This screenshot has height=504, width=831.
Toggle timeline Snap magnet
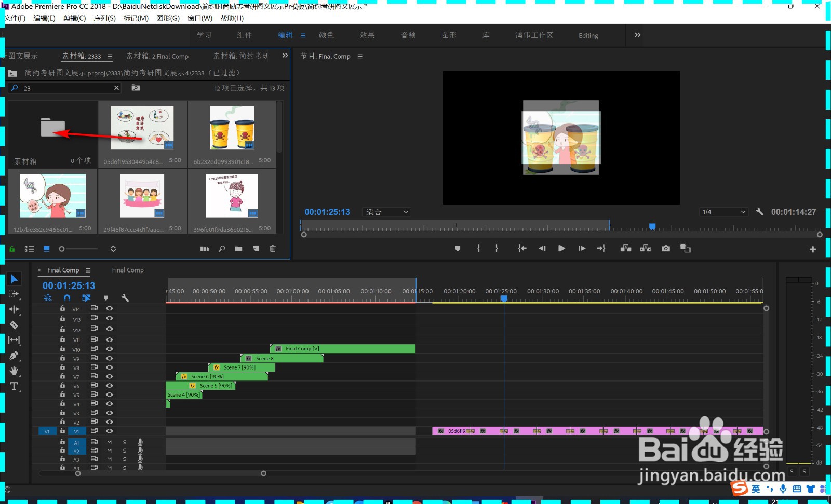tap(67, 298)
